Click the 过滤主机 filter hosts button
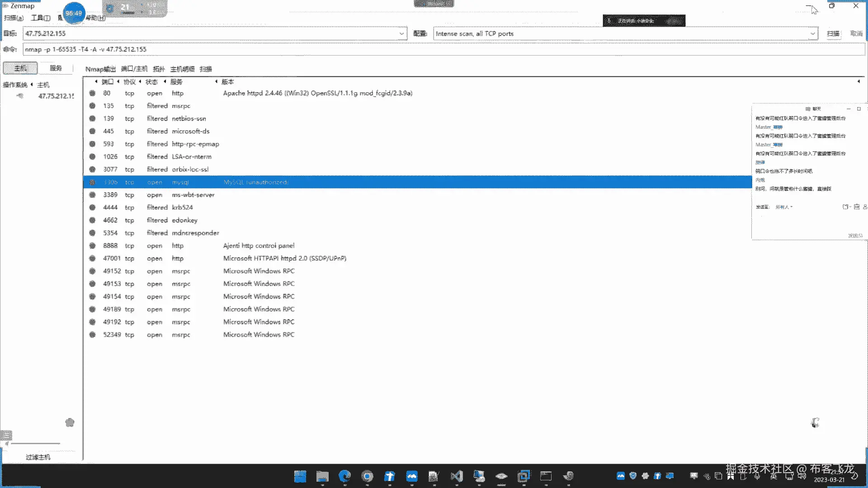 [38, 457]
